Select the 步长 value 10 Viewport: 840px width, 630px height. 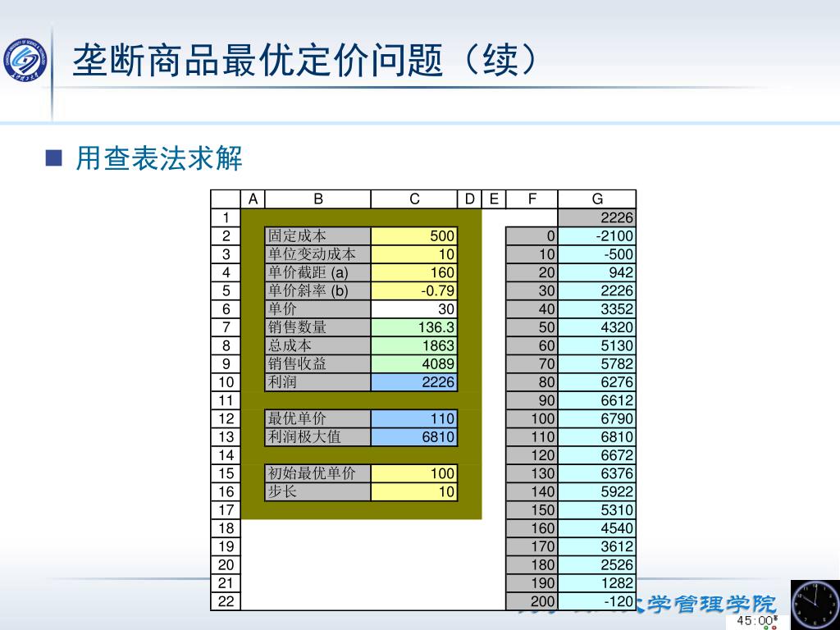[414, 491]
